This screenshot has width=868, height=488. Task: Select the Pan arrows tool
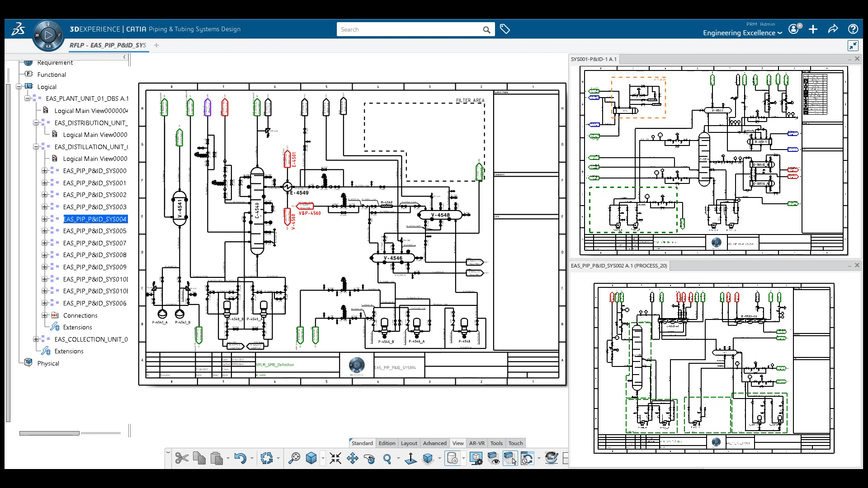pos(353,458)
